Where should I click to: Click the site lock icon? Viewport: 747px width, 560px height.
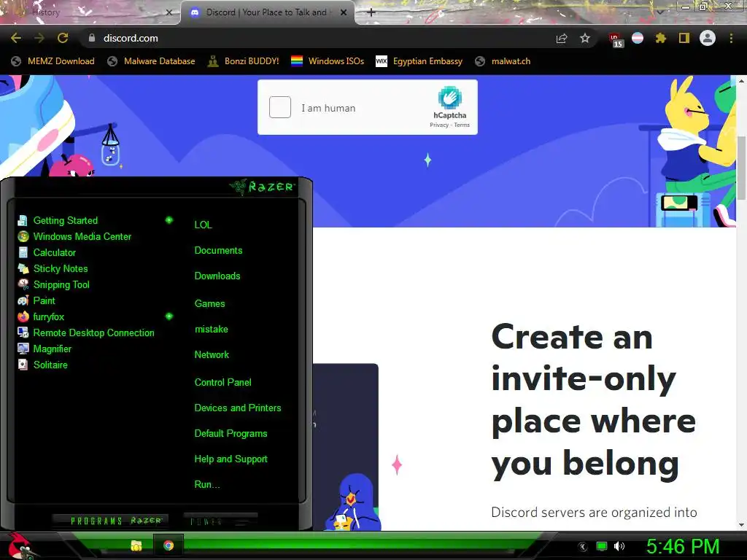92,38
